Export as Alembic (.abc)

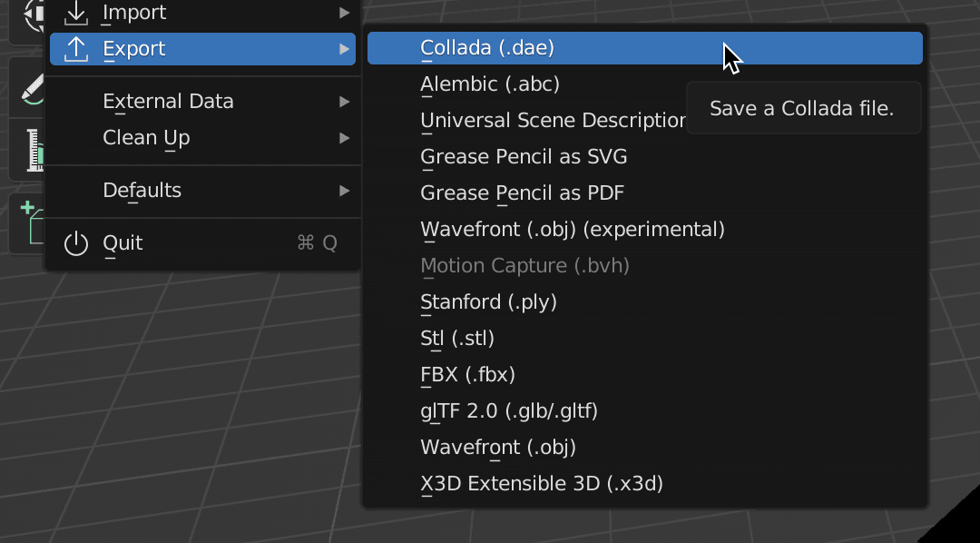coord(490,84)
